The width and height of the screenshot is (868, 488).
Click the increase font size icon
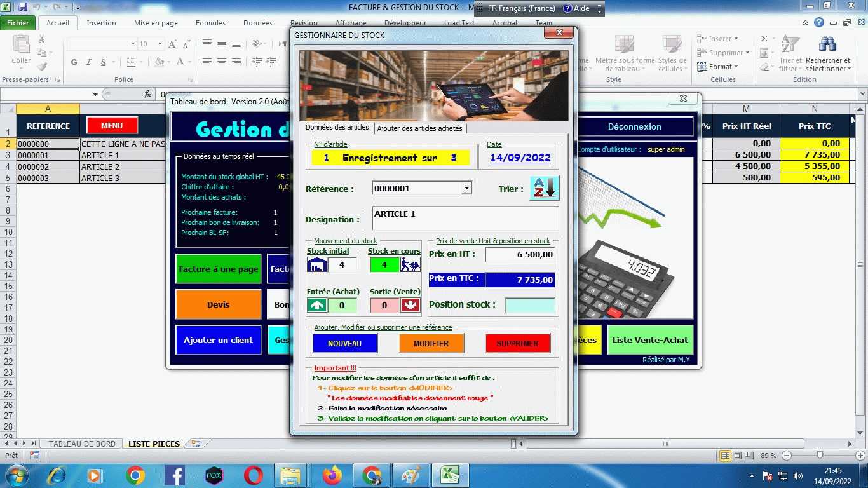[x=173, y=44]
